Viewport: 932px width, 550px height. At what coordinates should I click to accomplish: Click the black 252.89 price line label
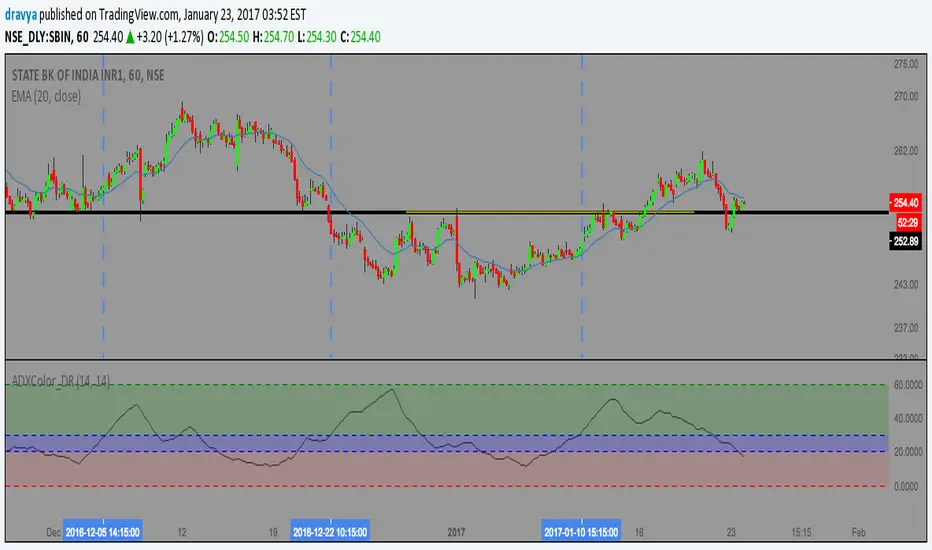[x=905, y=241]
